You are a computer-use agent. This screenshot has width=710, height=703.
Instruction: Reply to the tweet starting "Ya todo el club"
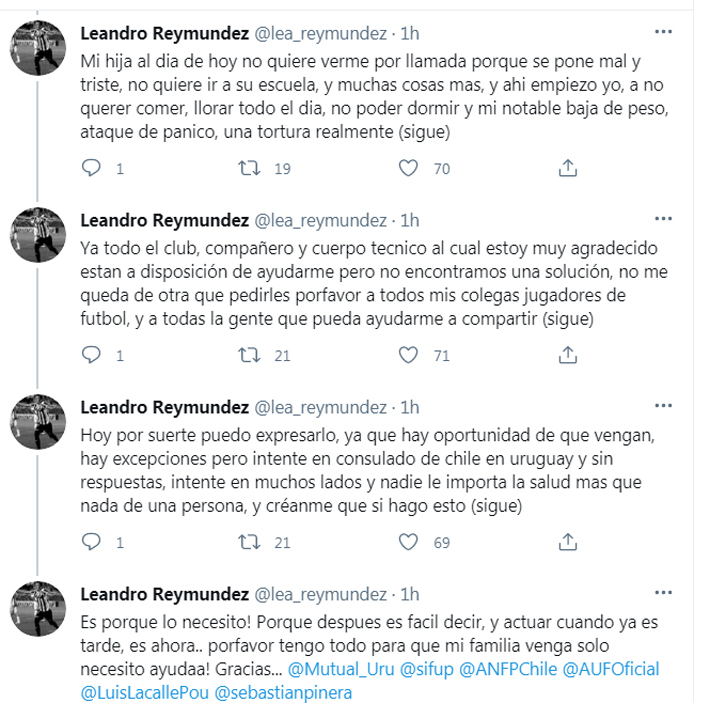(x=91, y=355)
